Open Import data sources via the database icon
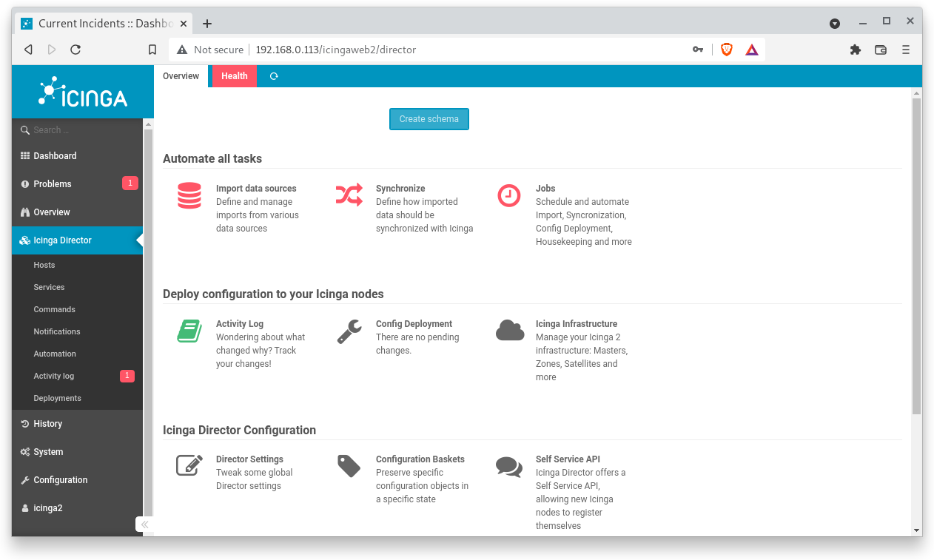Screen dimensions: 934x560 (189, 195)
